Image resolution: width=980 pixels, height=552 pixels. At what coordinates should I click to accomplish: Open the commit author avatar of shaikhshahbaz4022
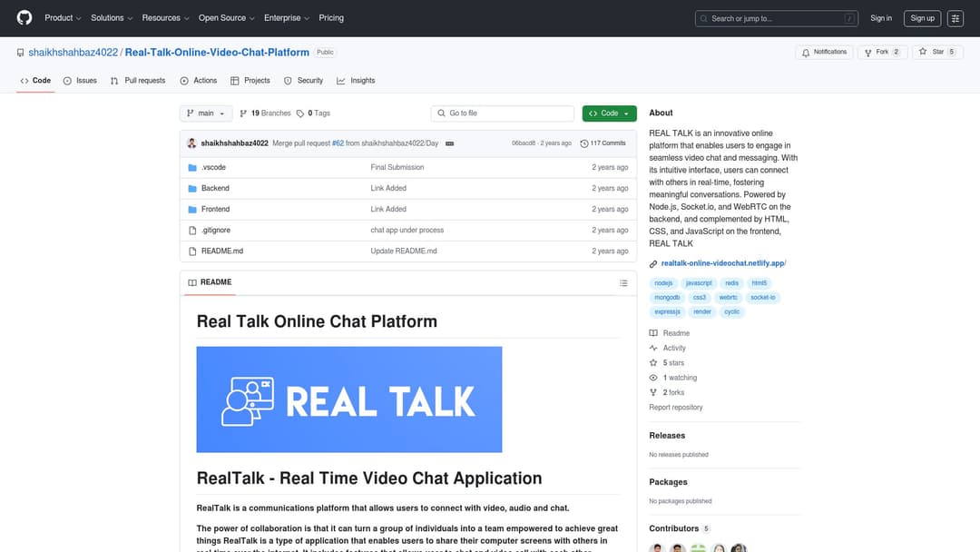191,143
